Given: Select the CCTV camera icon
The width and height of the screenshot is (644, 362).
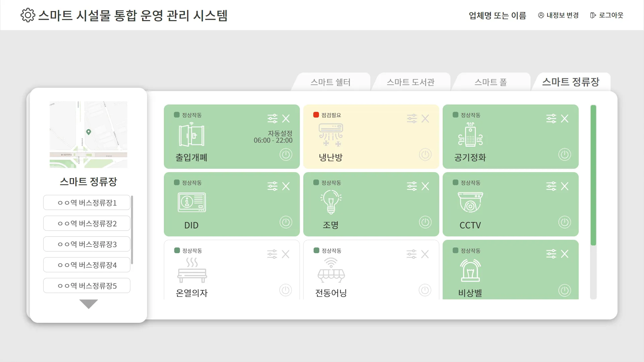Looking at the screenshot, I should coord(470,203).
